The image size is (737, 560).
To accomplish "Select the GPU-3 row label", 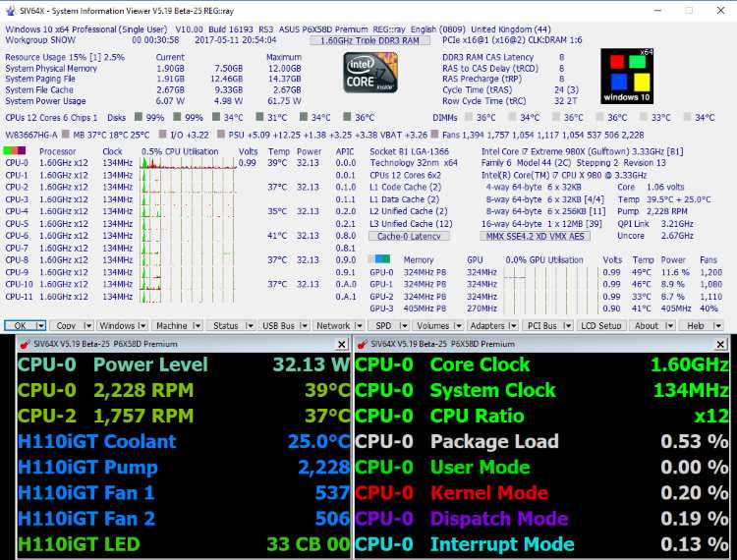I will [381, 308].
